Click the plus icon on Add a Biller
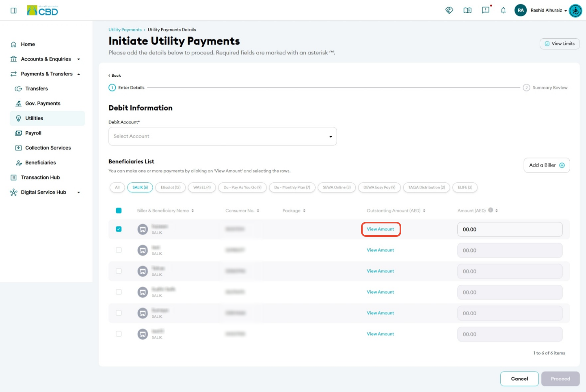 [562, 165]
